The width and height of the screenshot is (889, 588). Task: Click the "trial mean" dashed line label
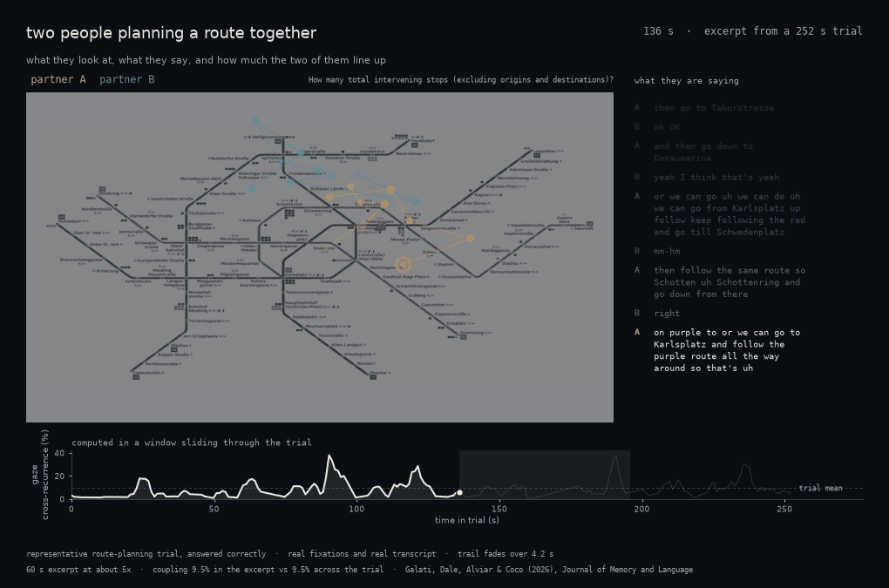(x=820, y=488)
